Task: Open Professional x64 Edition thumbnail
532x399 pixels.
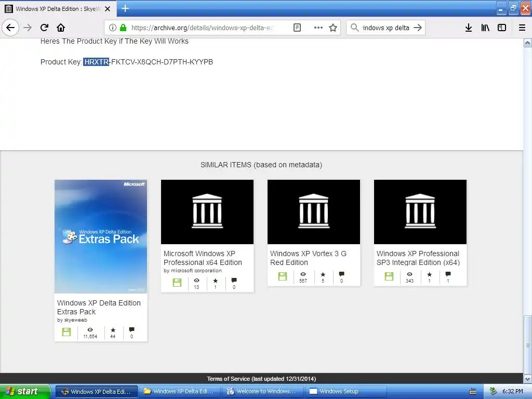Action: click(x=207, y=212)
